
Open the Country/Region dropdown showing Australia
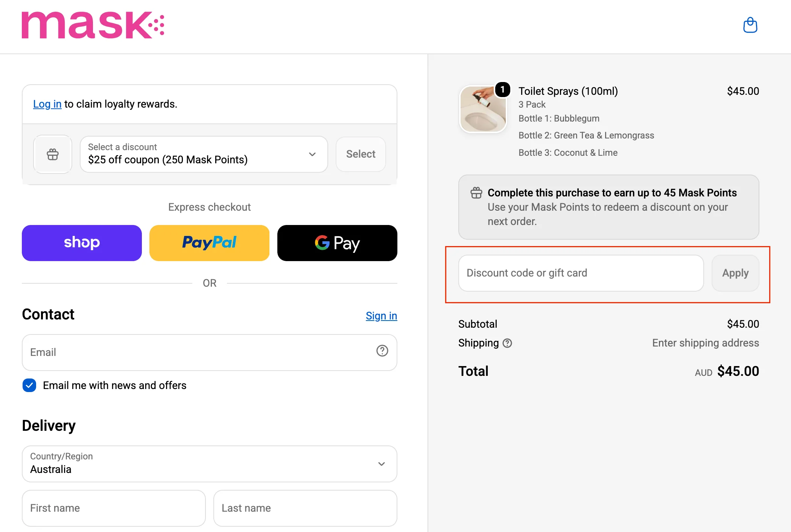(x=210, y=464)
